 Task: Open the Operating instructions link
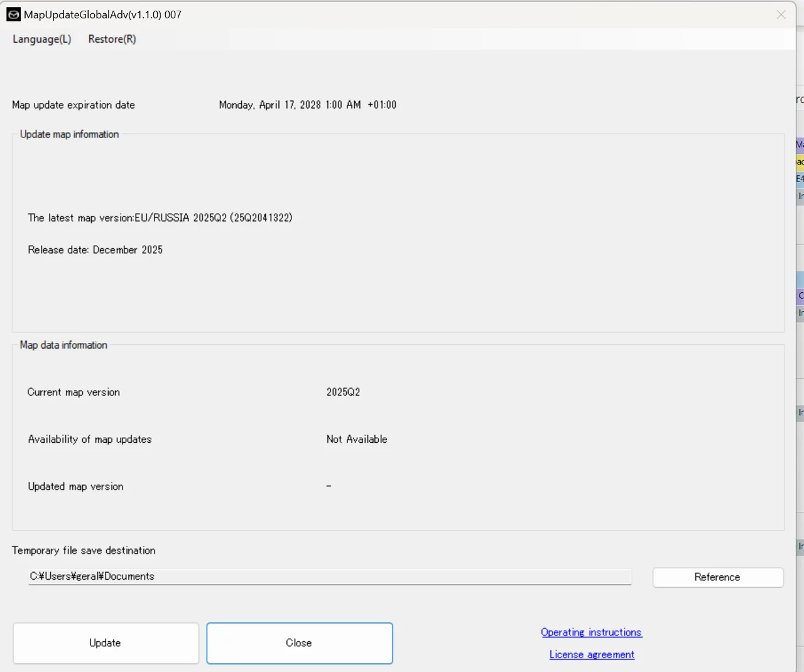591,632
